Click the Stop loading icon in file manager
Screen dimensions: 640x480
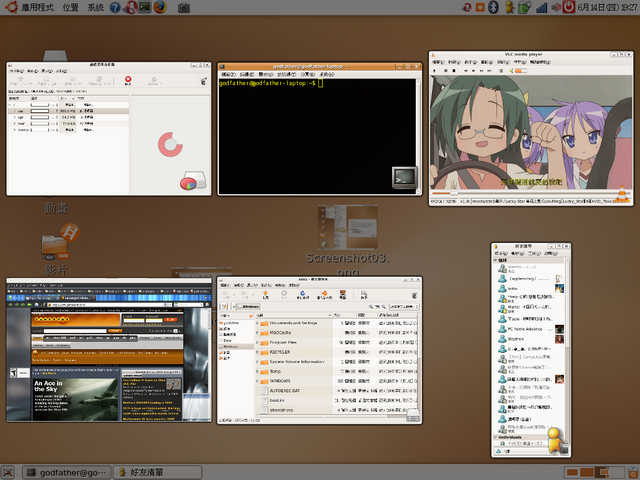[284, 294]
